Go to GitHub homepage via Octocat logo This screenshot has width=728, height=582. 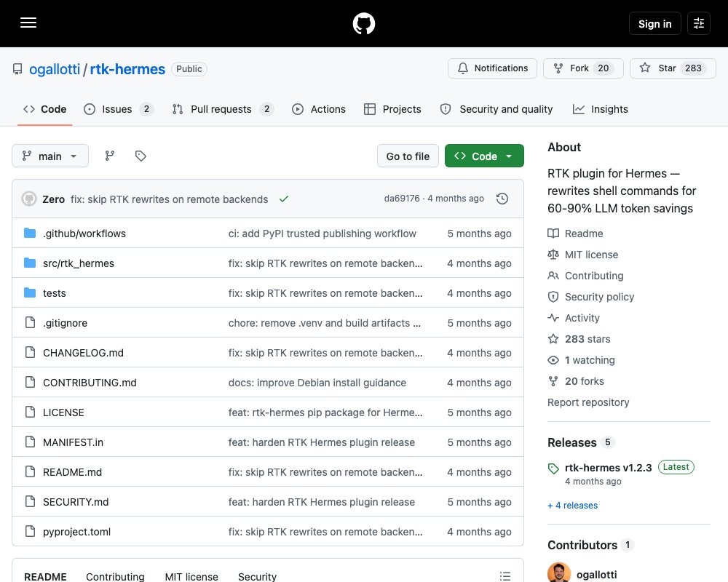click(x=364, y=23)
